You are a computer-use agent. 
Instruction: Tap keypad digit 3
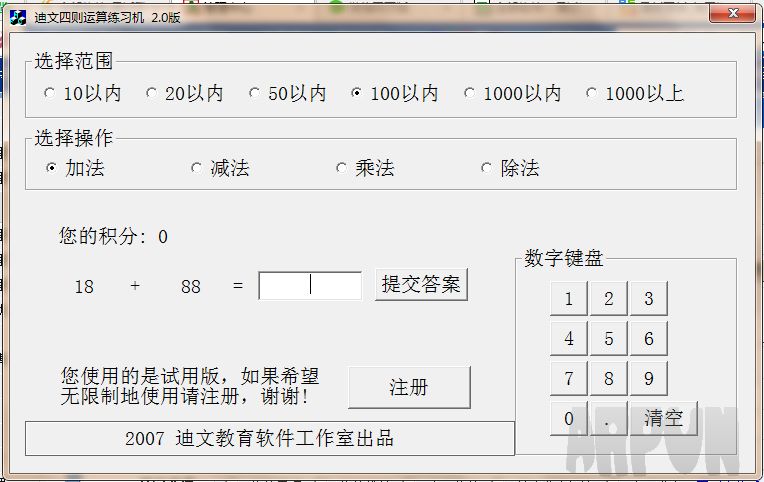pyautogui.click(x=649, y=298)
